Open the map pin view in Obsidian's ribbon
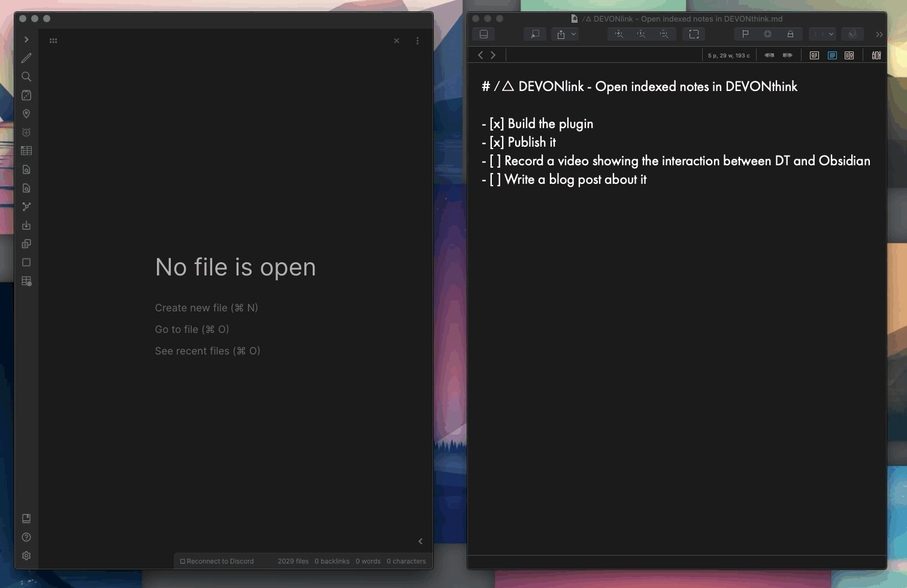Viewport: 907px width, 588px height. coord(26,114)
